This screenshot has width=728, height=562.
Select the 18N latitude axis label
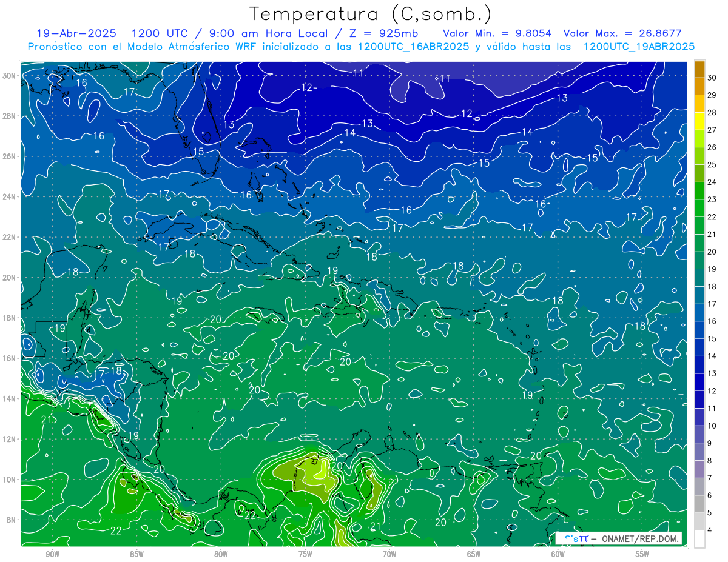pos(10,318)
